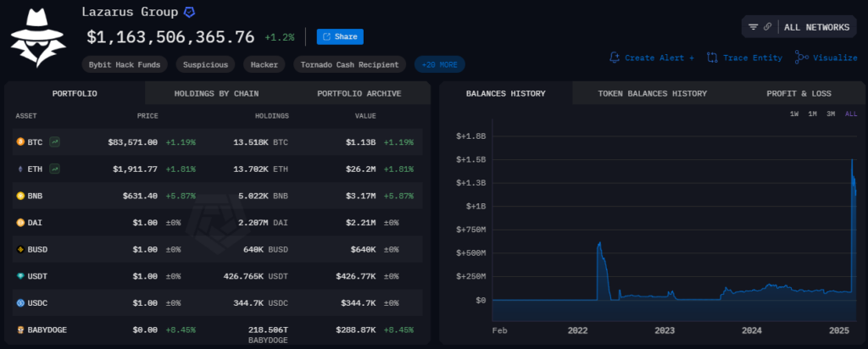
Task: Click the $26.2M ETH value
Action: click(361, 169)
